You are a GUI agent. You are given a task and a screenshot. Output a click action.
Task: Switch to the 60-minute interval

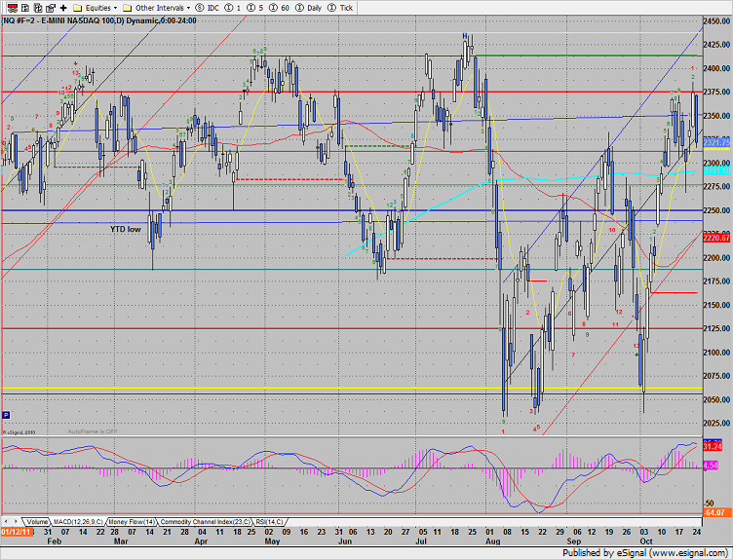coord(280,8)
